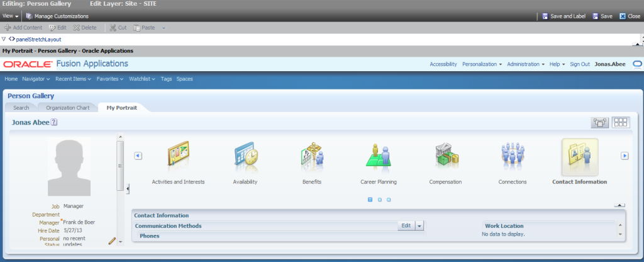The width and height of the screenshot is (644, 262).
Task: Show next cards with right arrow
Action: 625,156
